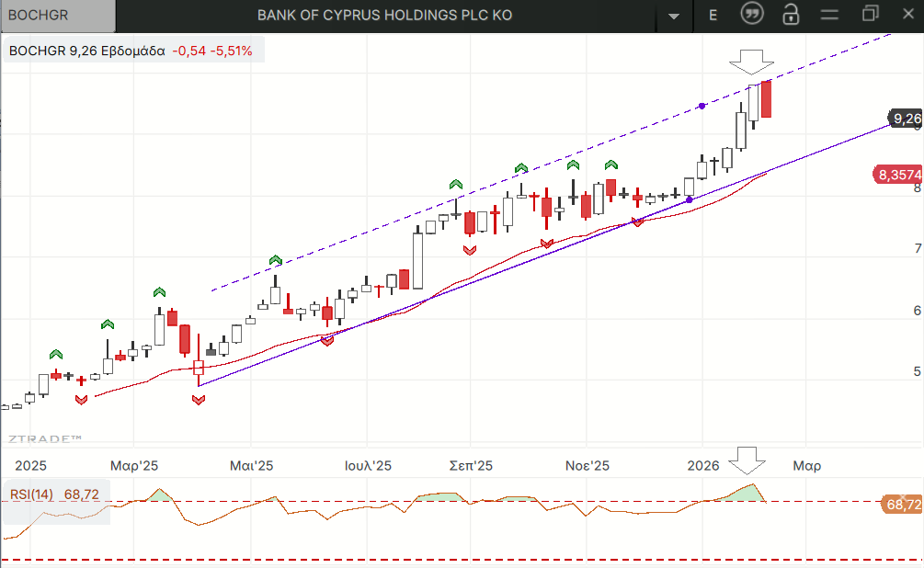924x568 pixels.
Task: Click the 9,26 current price tag
Action: pos(906,118)
